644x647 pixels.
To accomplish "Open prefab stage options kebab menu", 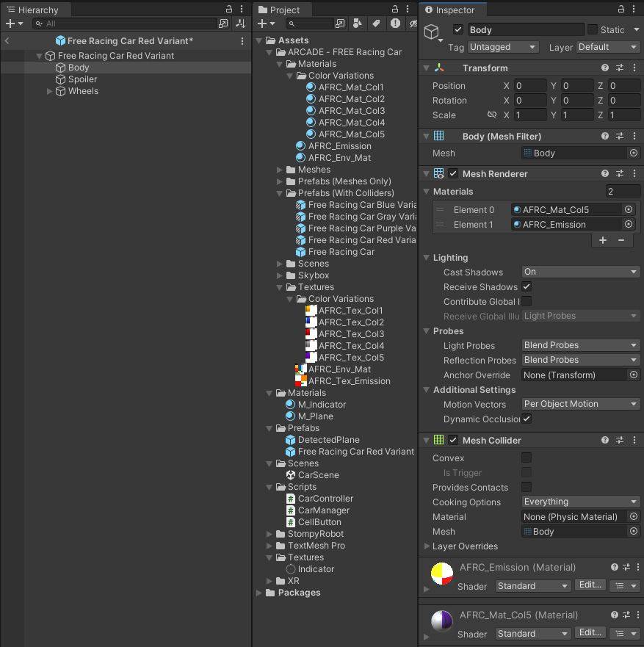I will (x=242, y=41).
